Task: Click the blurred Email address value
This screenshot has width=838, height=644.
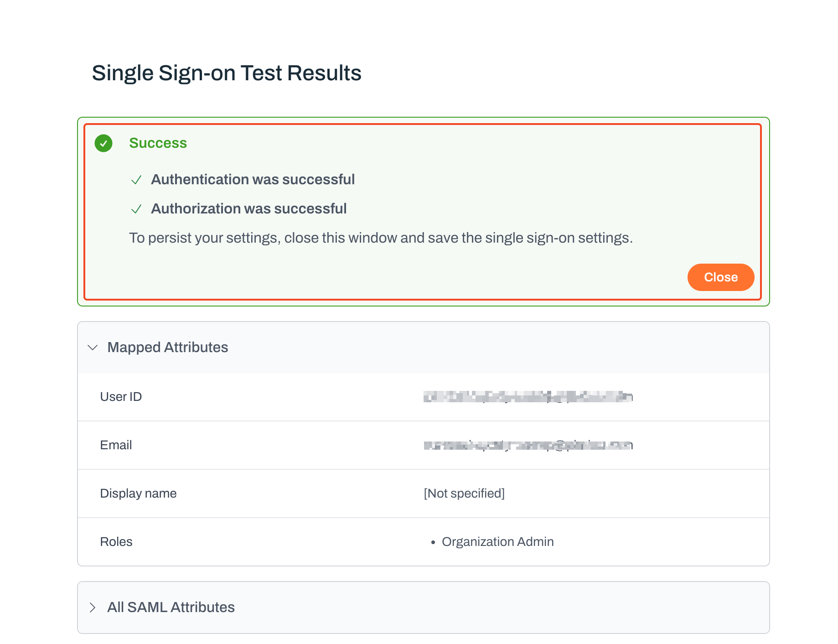Action: (x=528, y=445)
